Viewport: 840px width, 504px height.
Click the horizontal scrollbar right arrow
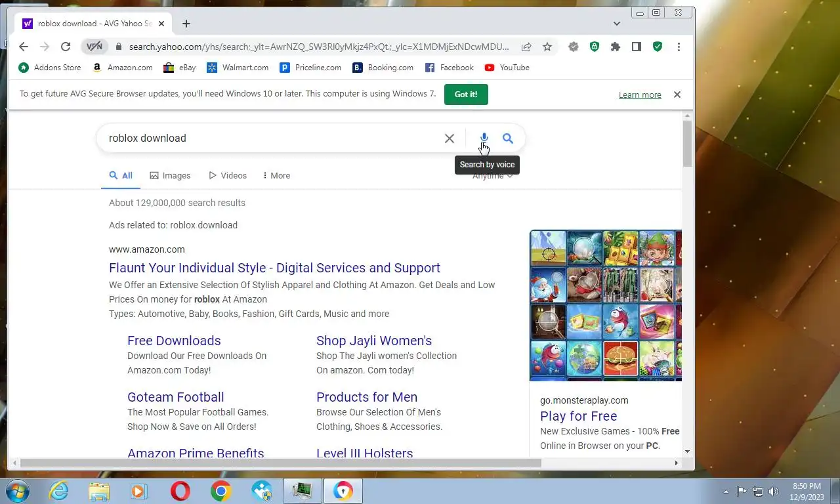tap(677, 463)
